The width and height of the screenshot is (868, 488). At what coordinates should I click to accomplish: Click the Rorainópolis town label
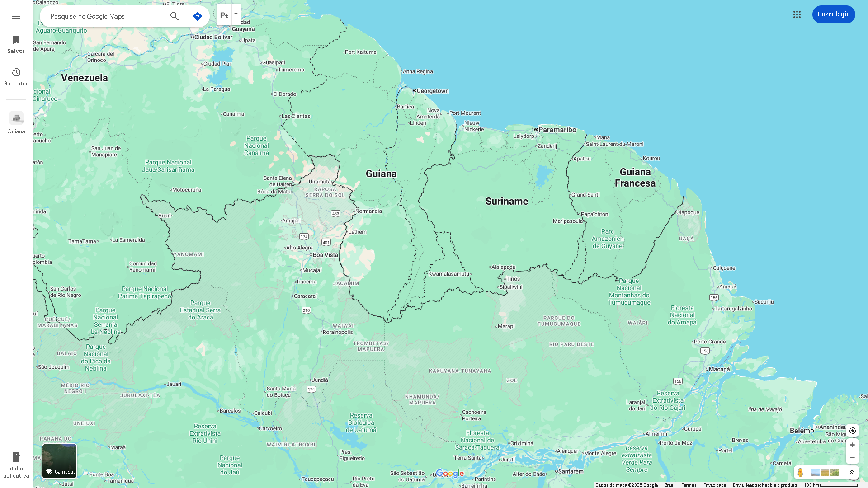(x=337, y=332)
